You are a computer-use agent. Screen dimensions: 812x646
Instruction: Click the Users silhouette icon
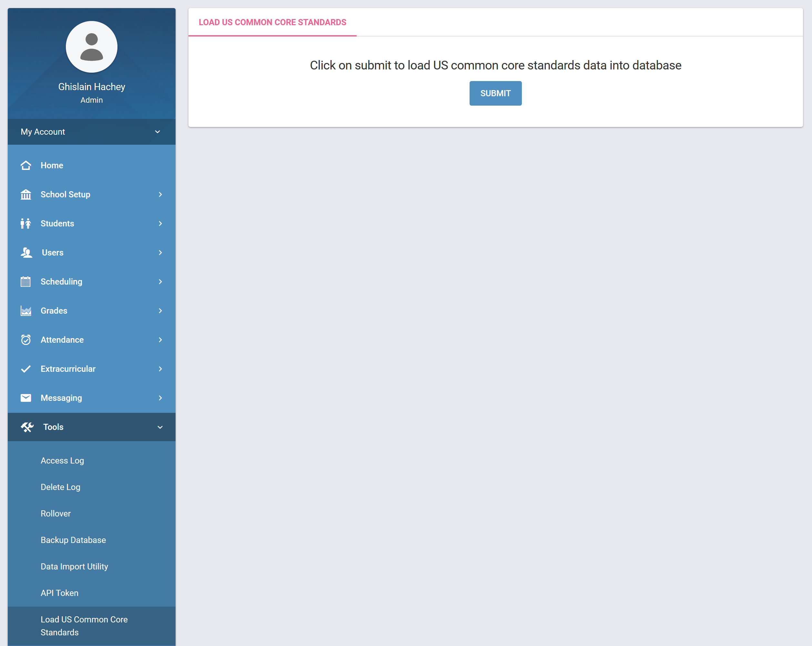26,253
